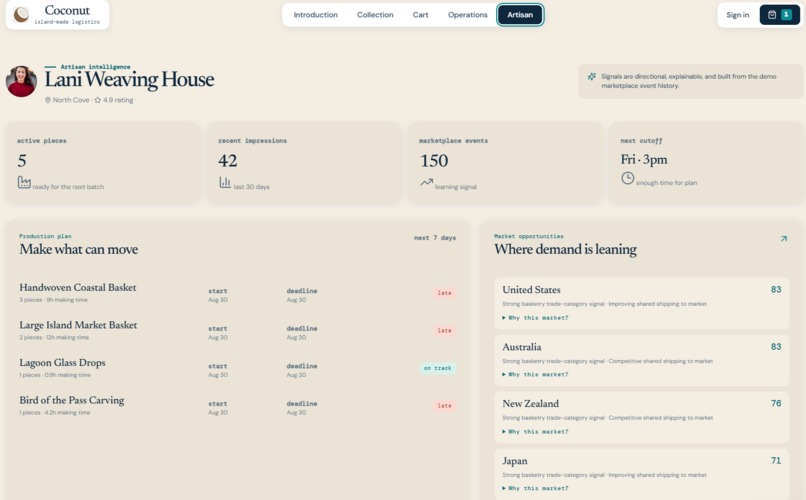
Task: Click the late badge for Bird of the Pass Carving
Action: [444, 406]
